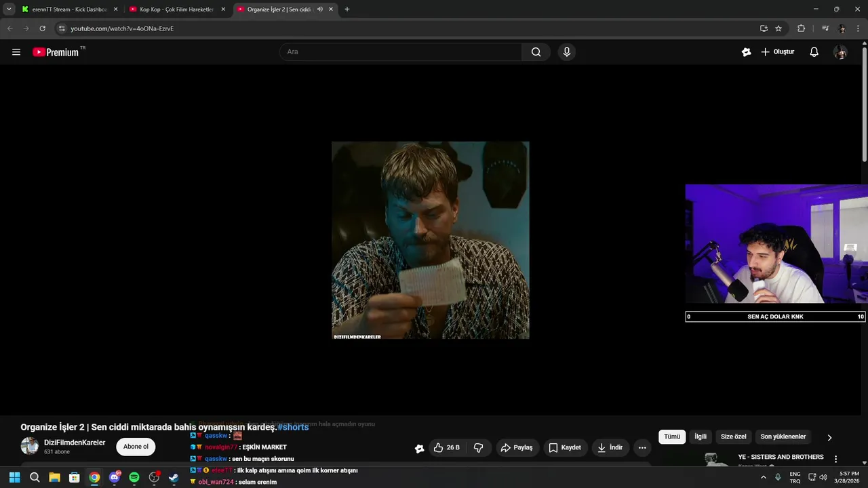Select the İlgili filter chip
868x488 pixels.
(701, 437)
